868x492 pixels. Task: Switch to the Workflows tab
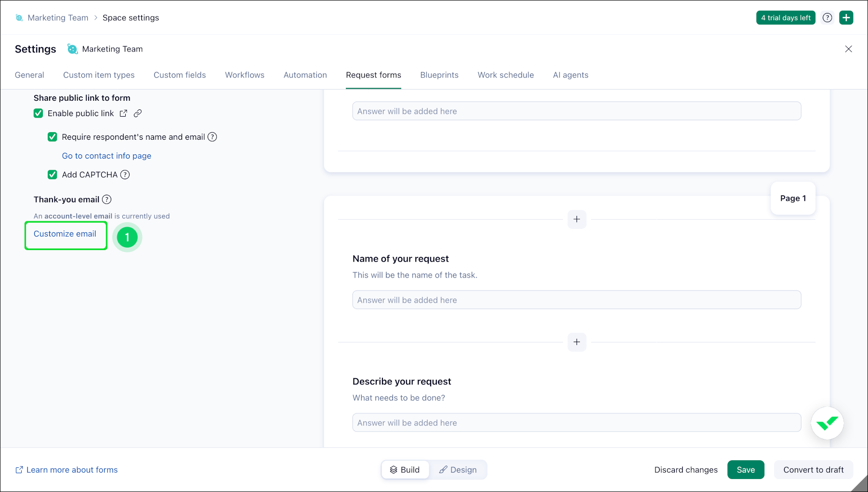[x=245, y=75]
